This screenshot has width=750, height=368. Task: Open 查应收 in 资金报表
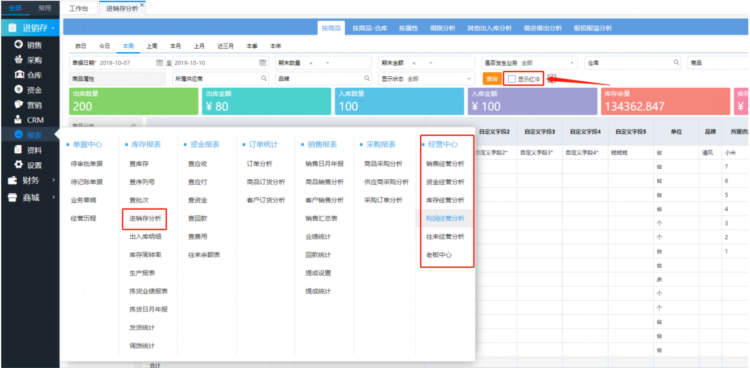pos(198,164)
